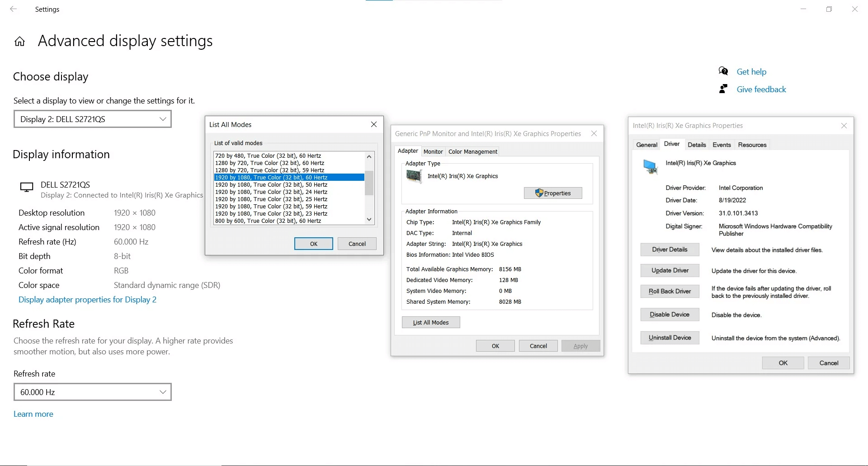Screen dimensions: 868x466
Task: Select mode 1280 by 720, 59 Hertz
Action: click(289, 170)
